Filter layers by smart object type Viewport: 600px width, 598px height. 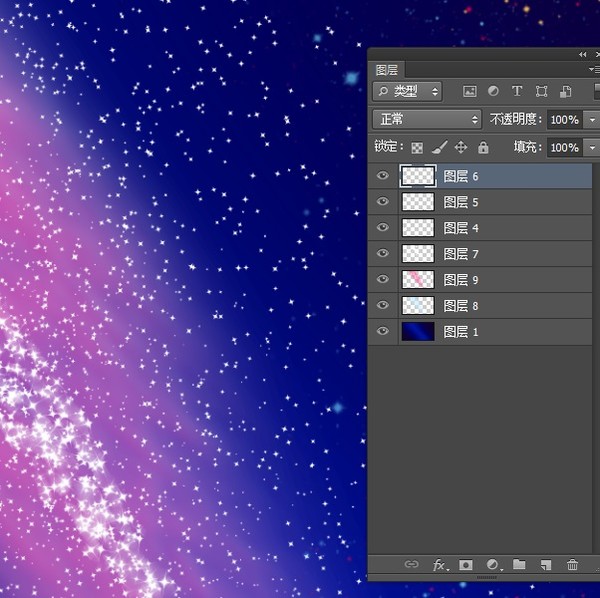[566, 91]
